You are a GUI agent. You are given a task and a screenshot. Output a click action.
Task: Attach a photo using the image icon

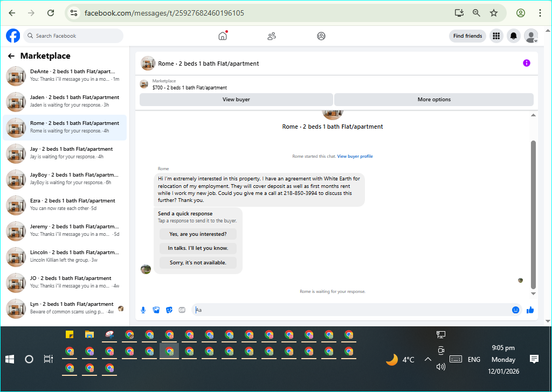tap(156, 310)
